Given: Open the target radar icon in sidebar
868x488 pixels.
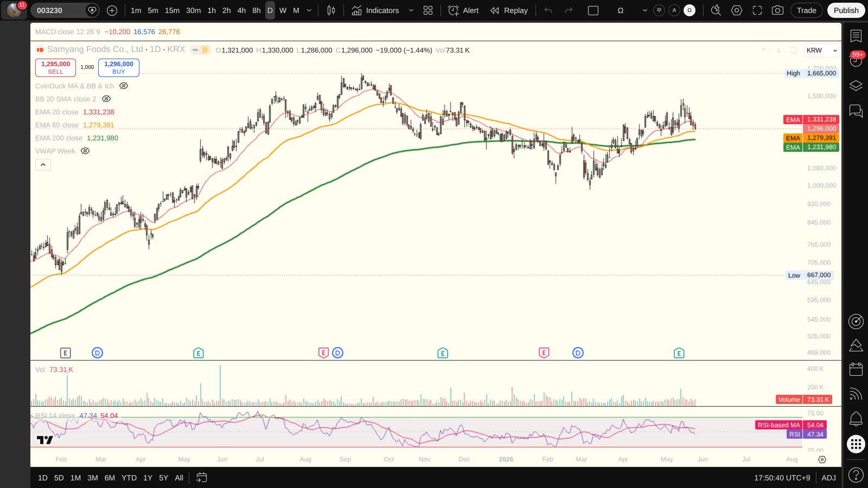Looking at the screenshot, I should click(856, 322).
